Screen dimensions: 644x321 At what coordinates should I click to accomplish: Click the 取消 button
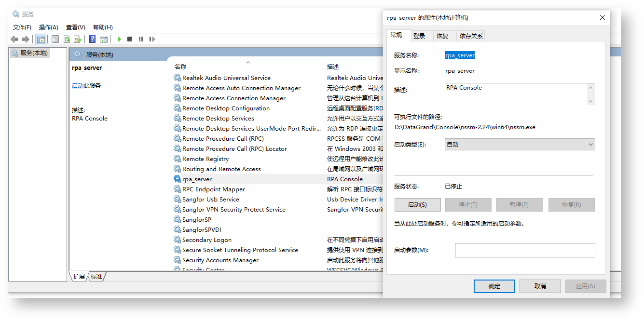[540, 286]
